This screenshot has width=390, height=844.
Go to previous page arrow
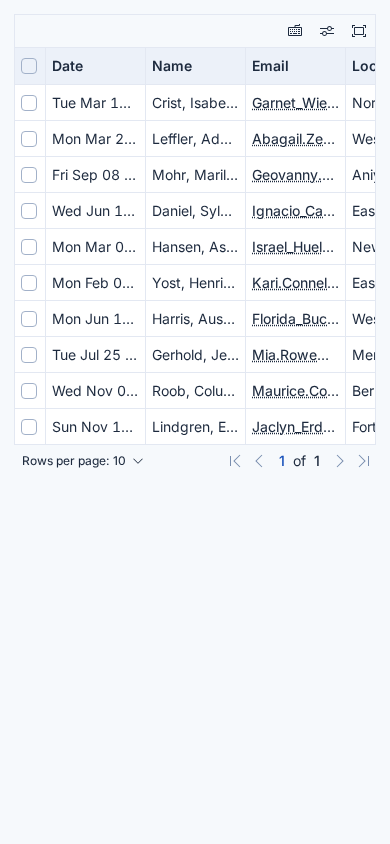(x=259, y=461)
